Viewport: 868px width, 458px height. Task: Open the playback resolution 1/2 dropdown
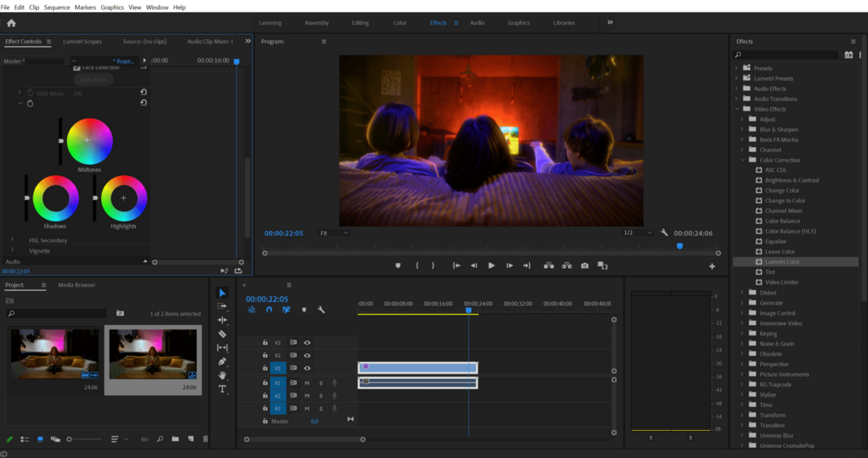(x=638, y=233)
